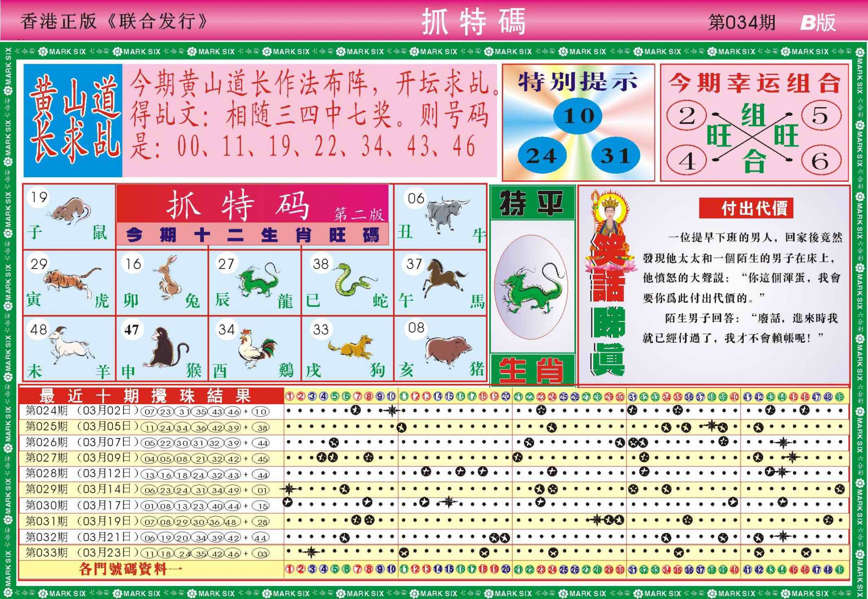Click the 特平 green header
The image size is (868, 599).
click(532, 203)
